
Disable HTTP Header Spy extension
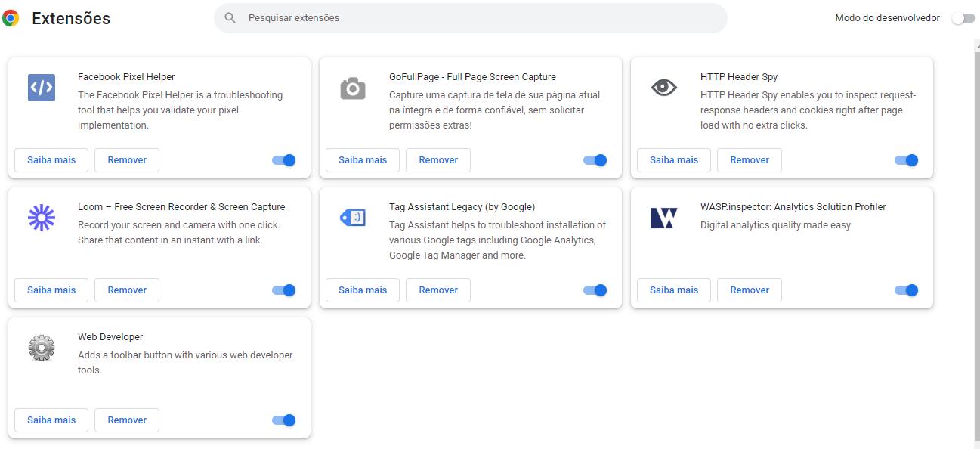pyautogui.click(x=907, y=160)
